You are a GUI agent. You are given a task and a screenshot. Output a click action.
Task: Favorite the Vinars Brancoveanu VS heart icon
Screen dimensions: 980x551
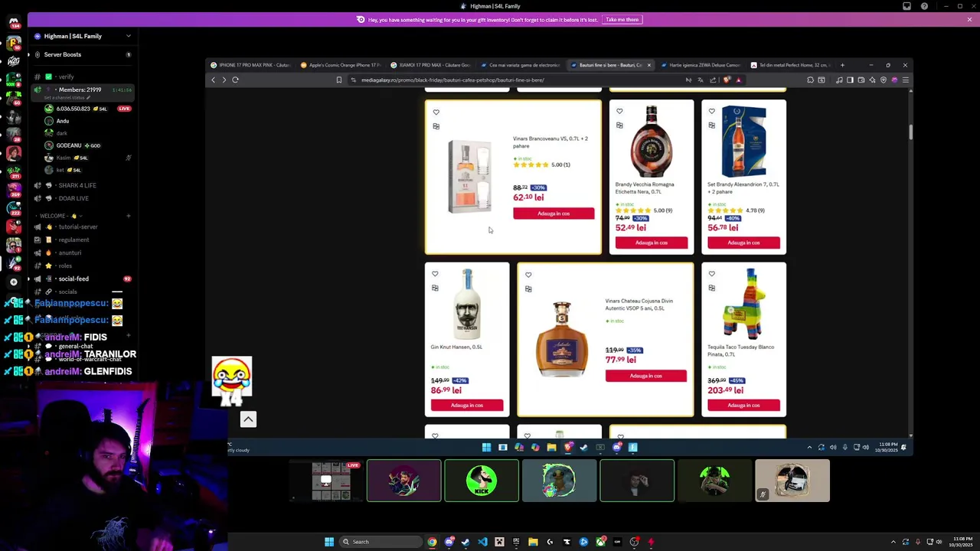[436, 112]
